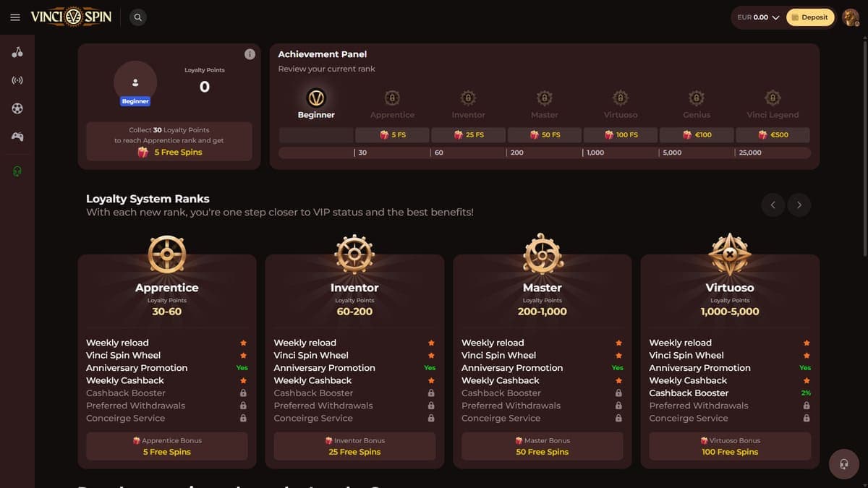Open the search icon button
Screen dimensions: 868x488
point(138,17)
